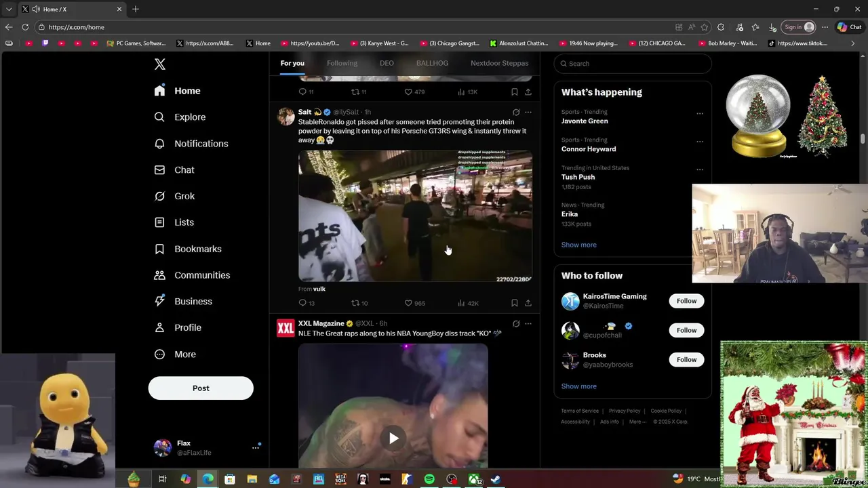This screenshot has width=868, height=488.
Task: Open Grok explain on Salt's post
Action: pyautogui.click(x=516, y=113)
